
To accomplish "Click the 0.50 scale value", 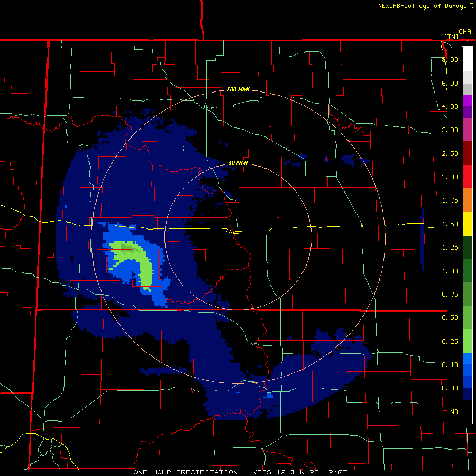I will tap(450, 318).
